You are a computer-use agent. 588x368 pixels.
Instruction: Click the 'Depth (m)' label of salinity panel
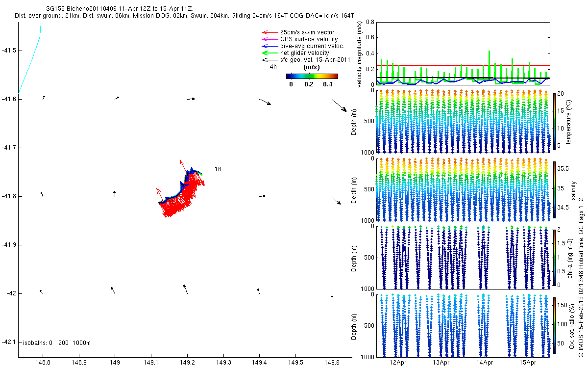tap(354, 189)
